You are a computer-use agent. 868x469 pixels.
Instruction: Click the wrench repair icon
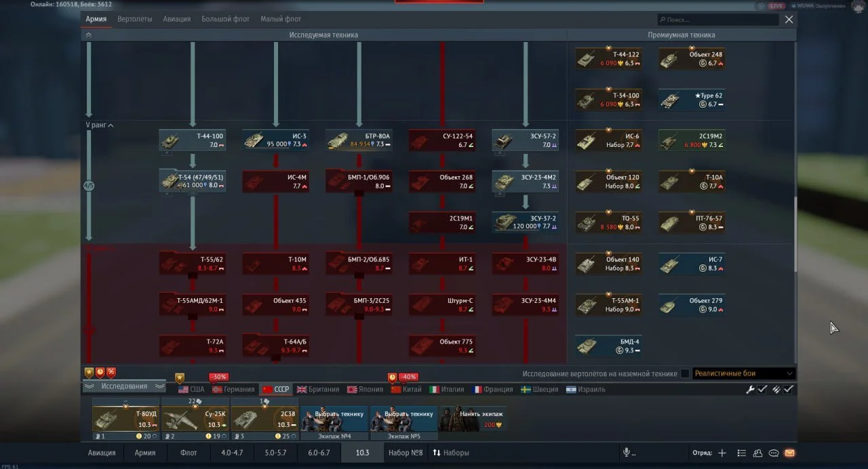pos(750,390)
